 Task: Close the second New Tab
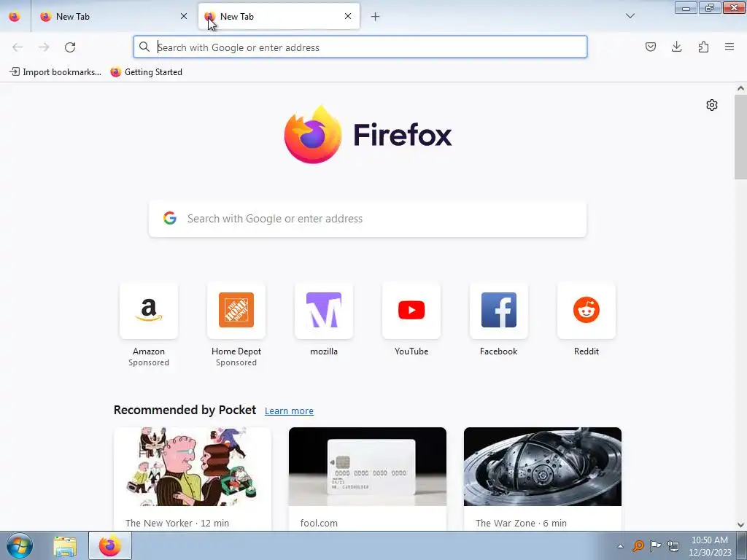point(348,16)
